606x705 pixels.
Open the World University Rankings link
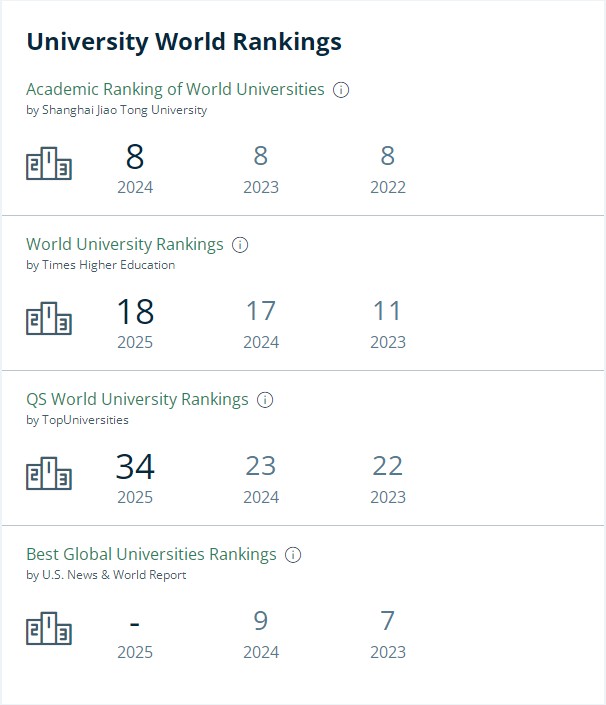point(125,244)
